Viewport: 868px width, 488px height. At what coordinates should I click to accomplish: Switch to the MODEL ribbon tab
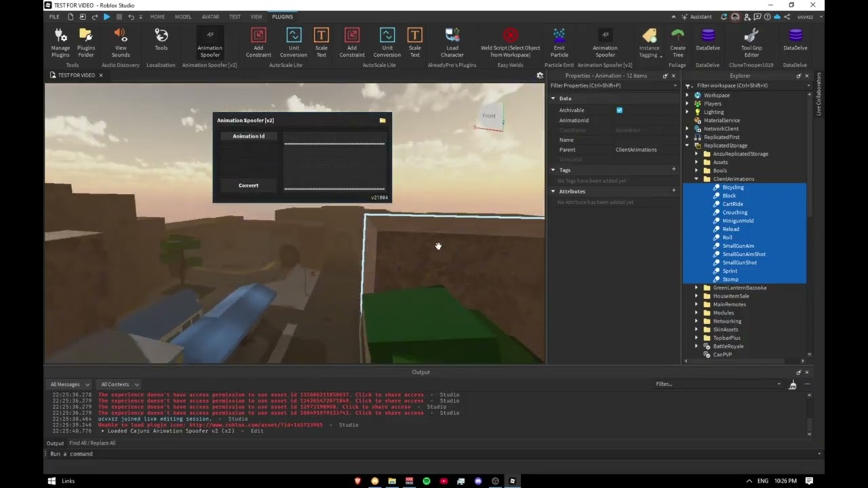[x=183, y=16]
